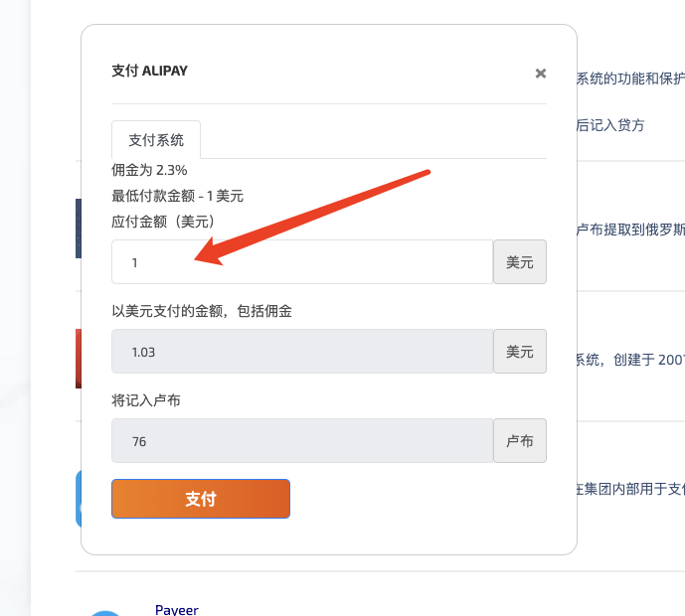The height and width of the screenshot is (616, 685).
Task: Click the 美元 addon beside the 1.03 field
Action: 520,352
